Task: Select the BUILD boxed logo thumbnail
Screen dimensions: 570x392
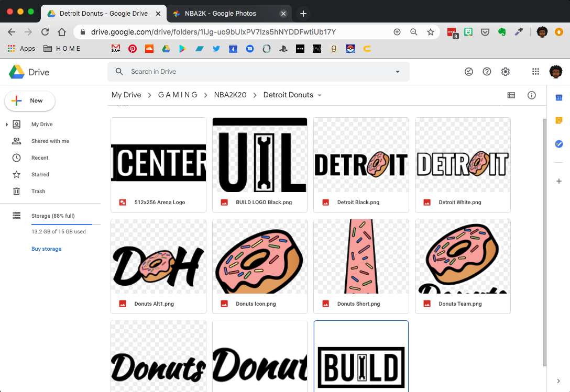Action: pos(361,357)
